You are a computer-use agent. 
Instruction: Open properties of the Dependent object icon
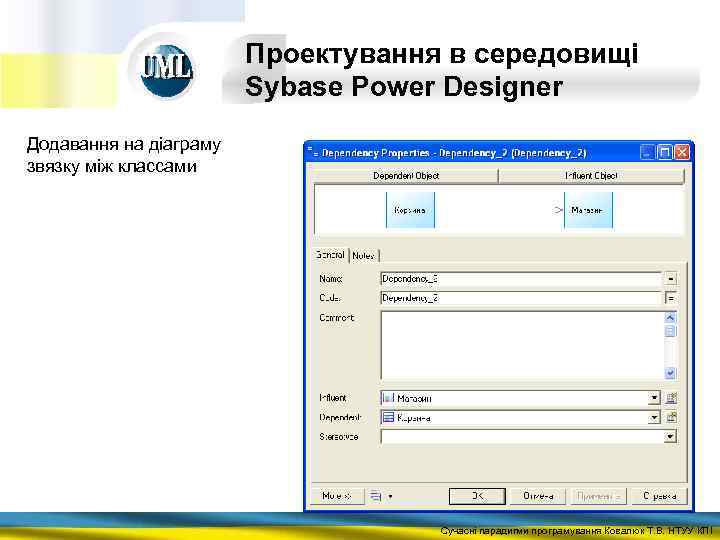671,417
